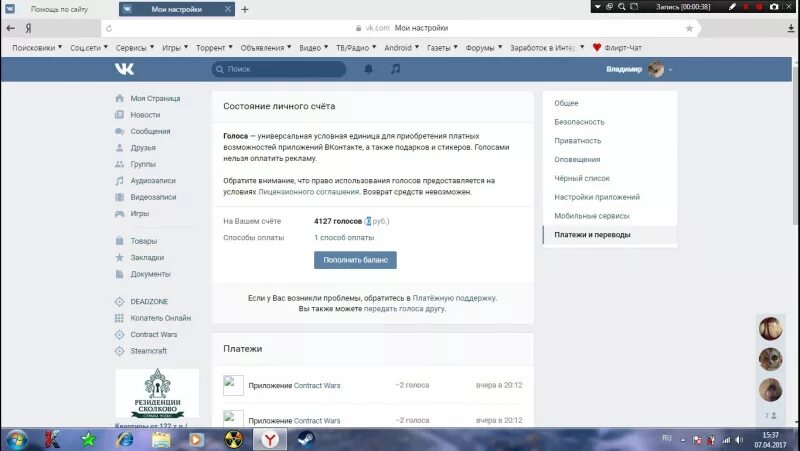The image size is (800, 451).
Task: Expand Объявления bookmarks dropdown
Action: point(266,47)
